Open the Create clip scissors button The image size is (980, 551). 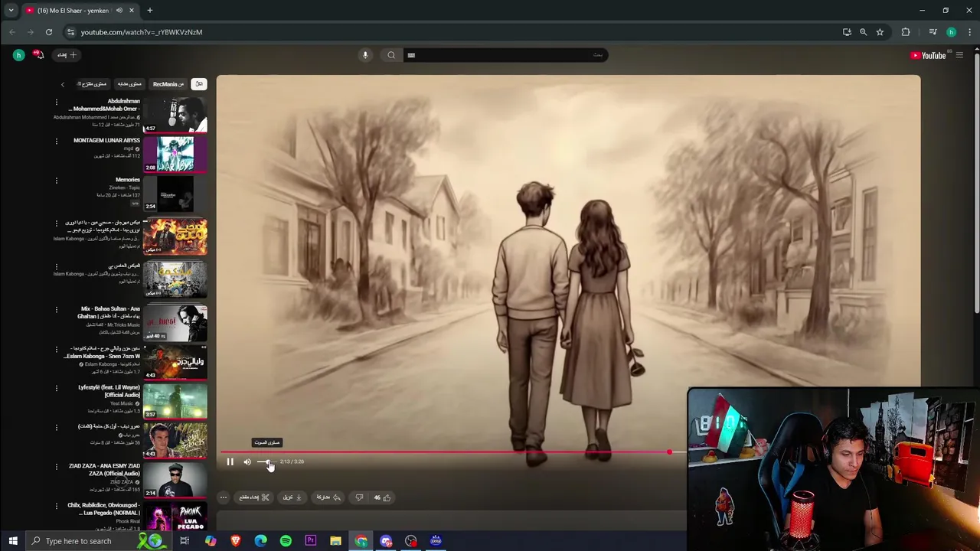[254, 497]
